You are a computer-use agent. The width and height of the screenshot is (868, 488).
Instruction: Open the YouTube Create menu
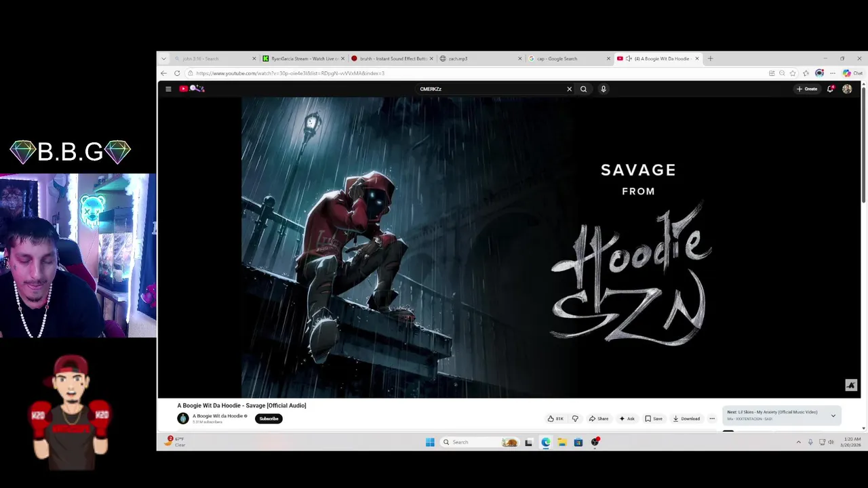click(807, 89)
